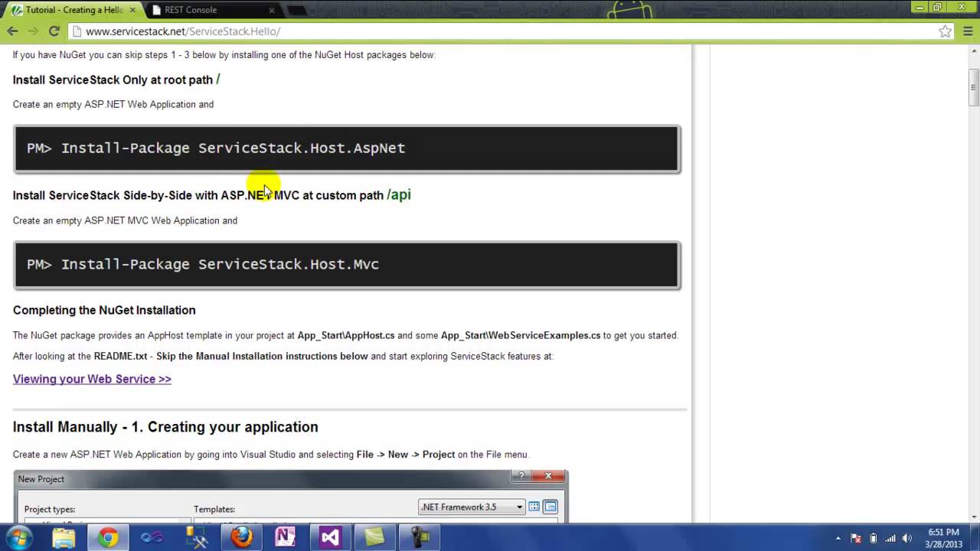Click the ServiceStack.Host.AspNet install command
This screenshot has width=980, height=551.
click(347, 148)
